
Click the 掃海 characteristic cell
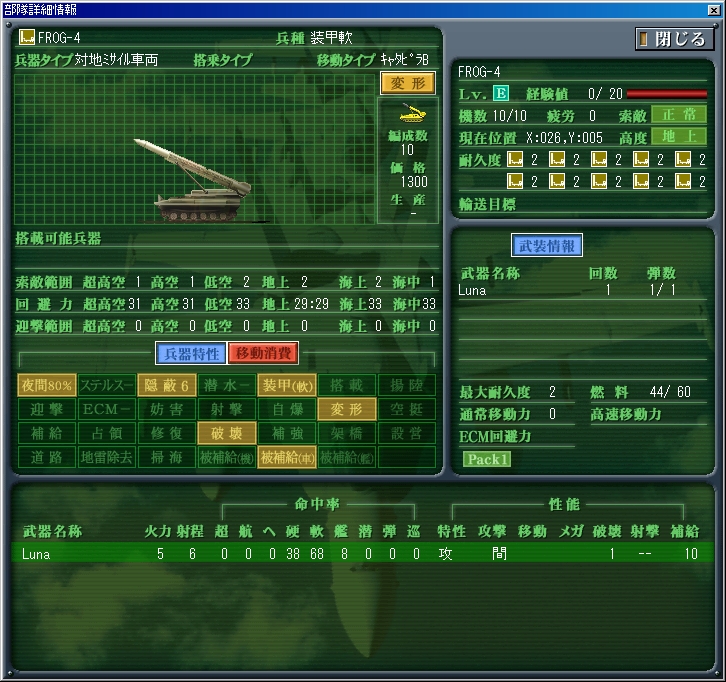tap(167, 457)
